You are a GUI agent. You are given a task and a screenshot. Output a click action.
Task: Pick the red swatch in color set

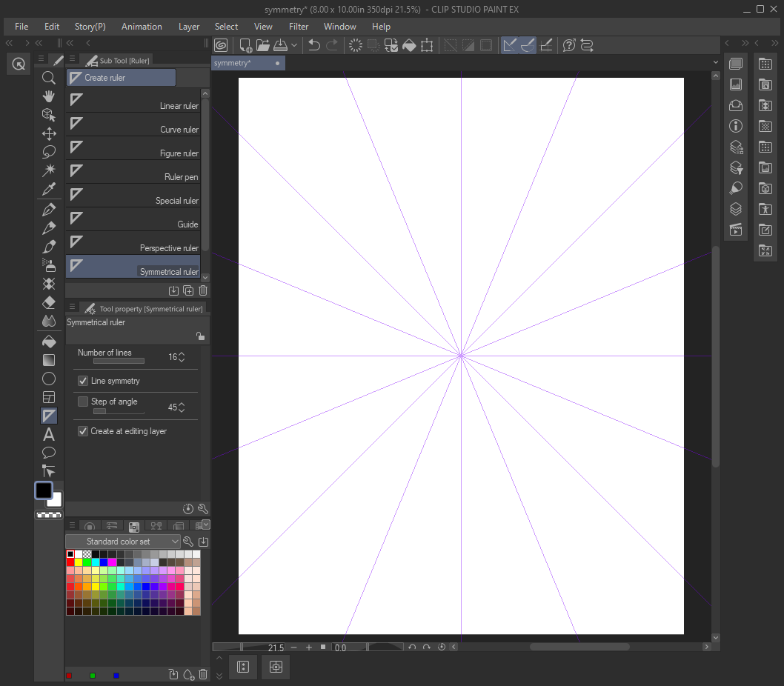coord(70,562)
